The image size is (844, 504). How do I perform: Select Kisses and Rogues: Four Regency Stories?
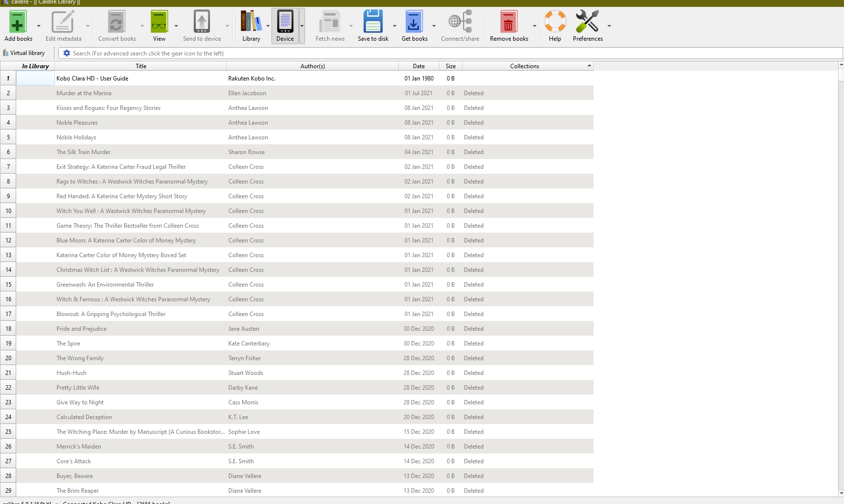point(109,108)
